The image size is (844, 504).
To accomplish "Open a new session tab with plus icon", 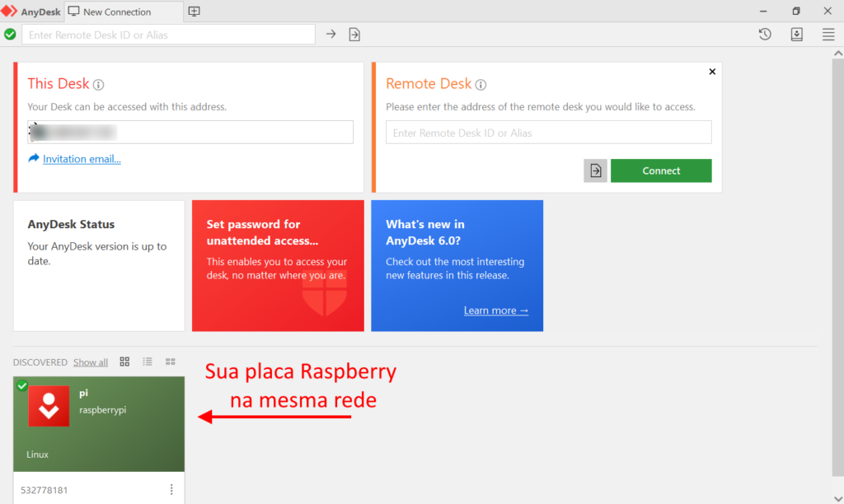I will click(x=194, y=12).
